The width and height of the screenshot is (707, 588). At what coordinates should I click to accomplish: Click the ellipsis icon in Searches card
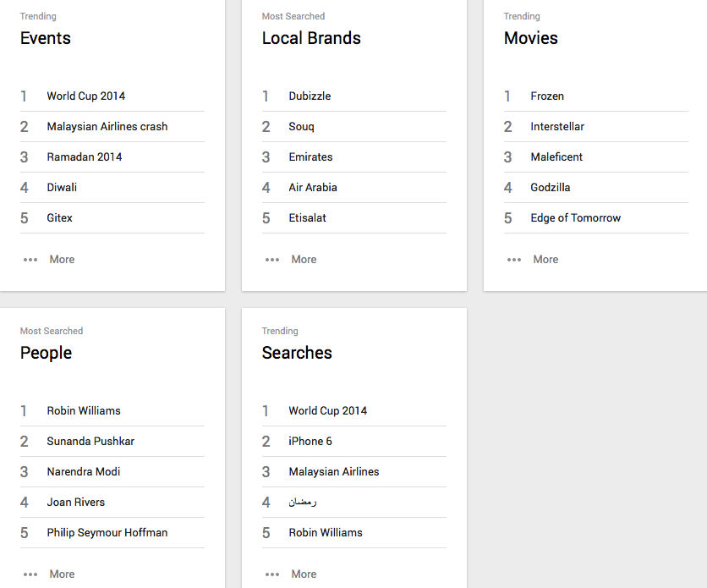pos(272,574)
